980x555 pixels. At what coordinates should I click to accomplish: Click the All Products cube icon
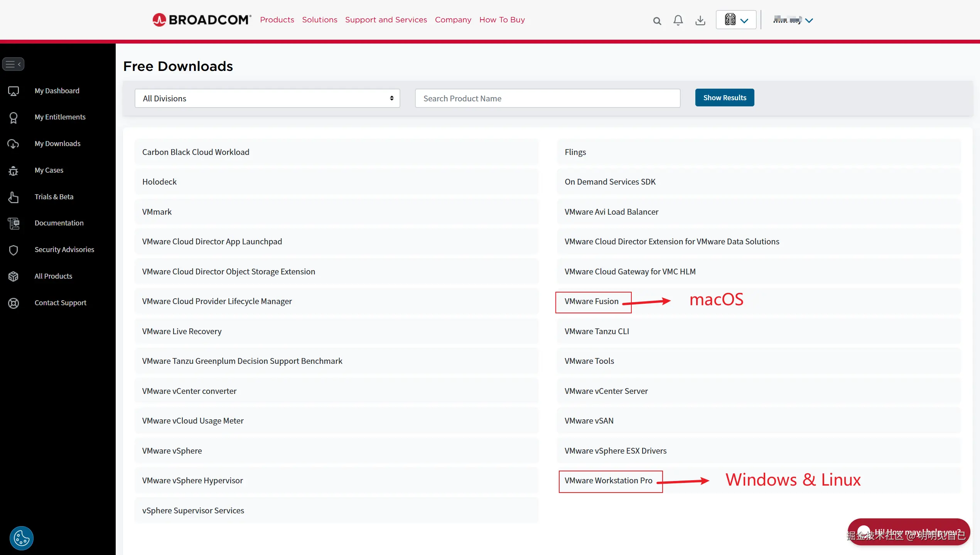(13, 276)
